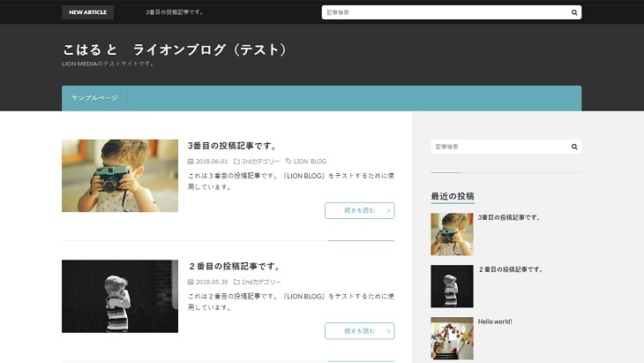644x363 pixels.
Task: Focus the top 記事検索 search field
Action: 446,12
